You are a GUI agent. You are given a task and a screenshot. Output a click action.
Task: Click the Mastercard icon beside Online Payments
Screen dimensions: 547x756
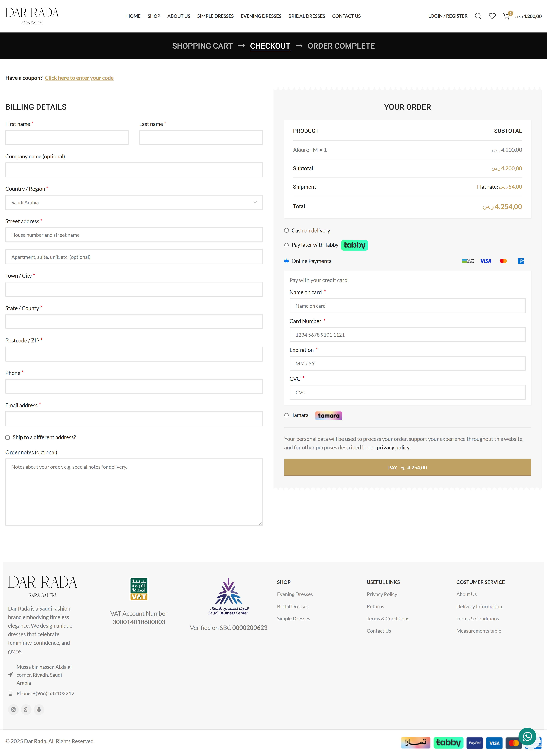[x=503, y=261]
